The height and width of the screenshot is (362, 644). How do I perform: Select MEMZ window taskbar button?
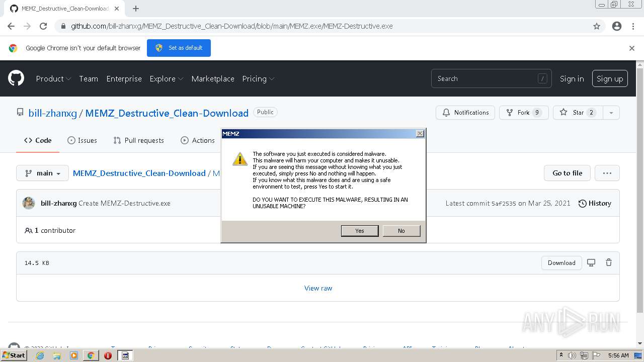pos(125,355)
